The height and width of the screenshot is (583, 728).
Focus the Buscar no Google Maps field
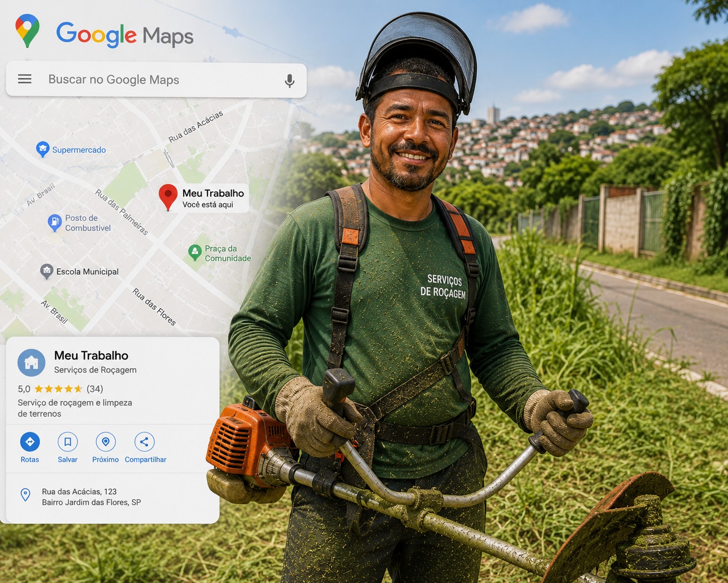(x=156, y=80)
